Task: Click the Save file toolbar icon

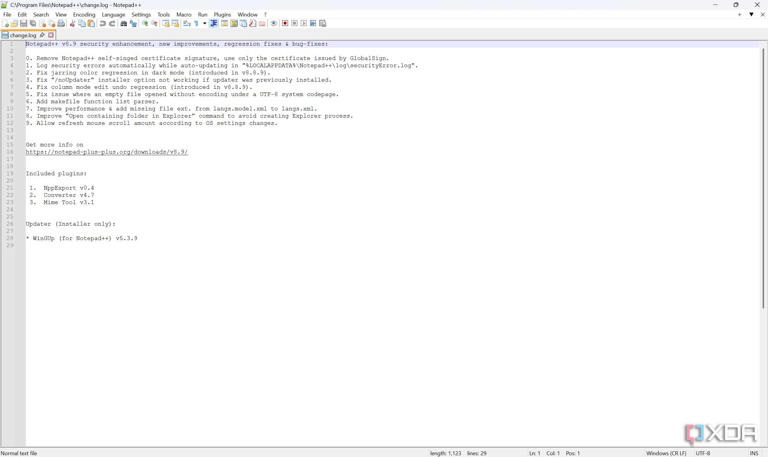Action: coord(24,23)
